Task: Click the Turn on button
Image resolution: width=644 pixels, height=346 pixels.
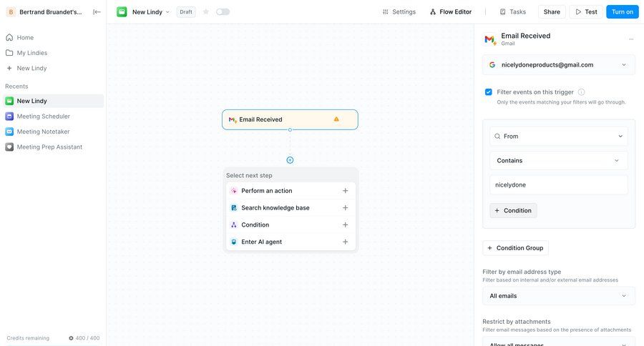Action: [623, 12]
